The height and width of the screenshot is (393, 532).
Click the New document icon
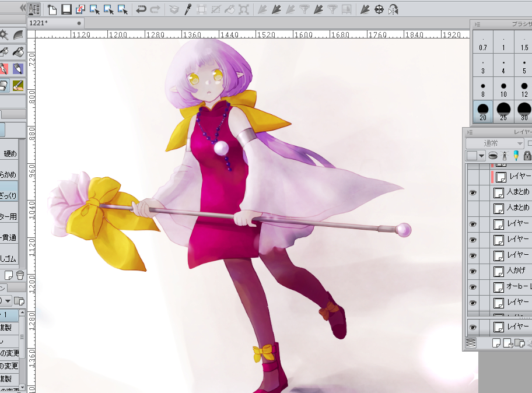(x=52, y=9)
